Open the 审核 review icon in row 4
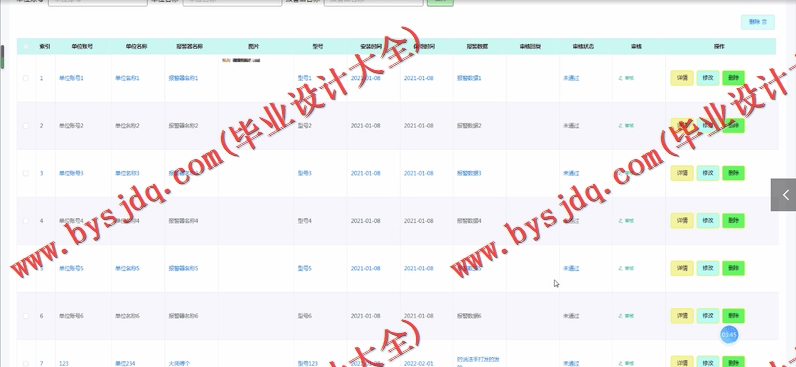 626,221
